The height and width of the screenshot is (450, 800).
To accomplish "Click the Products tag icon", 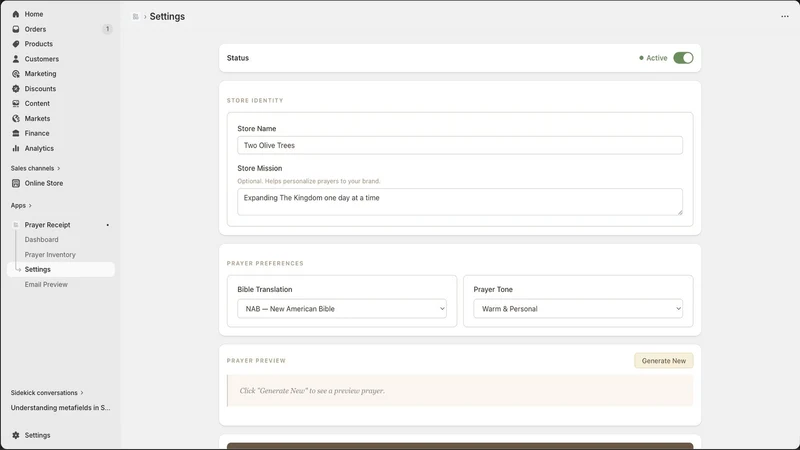I will (x=16, y=44).
